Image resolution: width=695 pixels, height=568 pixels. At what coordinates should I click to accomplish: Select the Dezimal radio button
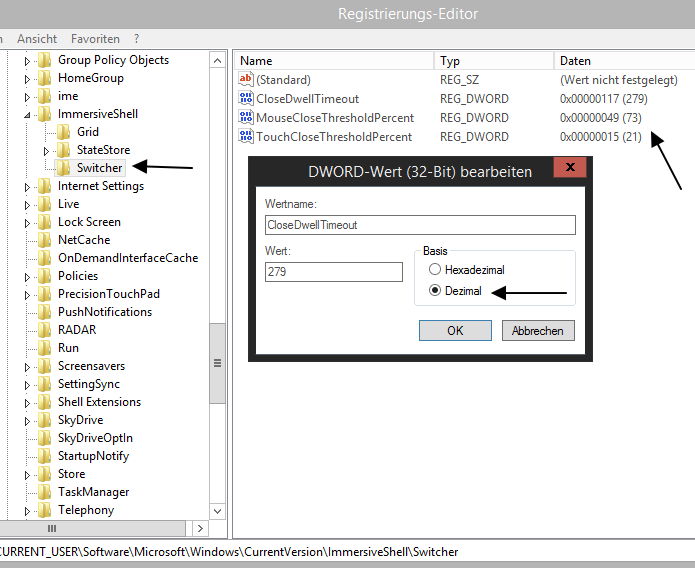coord(433,291)
